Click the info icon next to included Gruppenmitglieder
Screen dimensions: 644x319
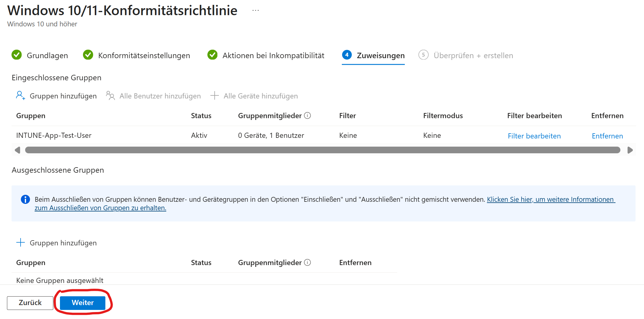[307, 116]
